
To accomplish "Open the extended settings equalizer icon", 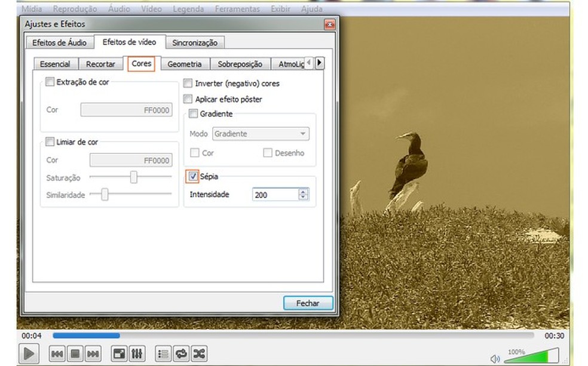I will point(136,353).
